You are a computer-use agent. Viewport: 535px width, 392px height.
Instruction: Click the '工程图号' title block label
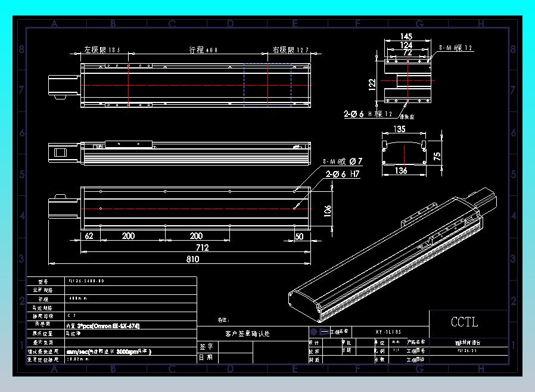click(x=416, y=351)
